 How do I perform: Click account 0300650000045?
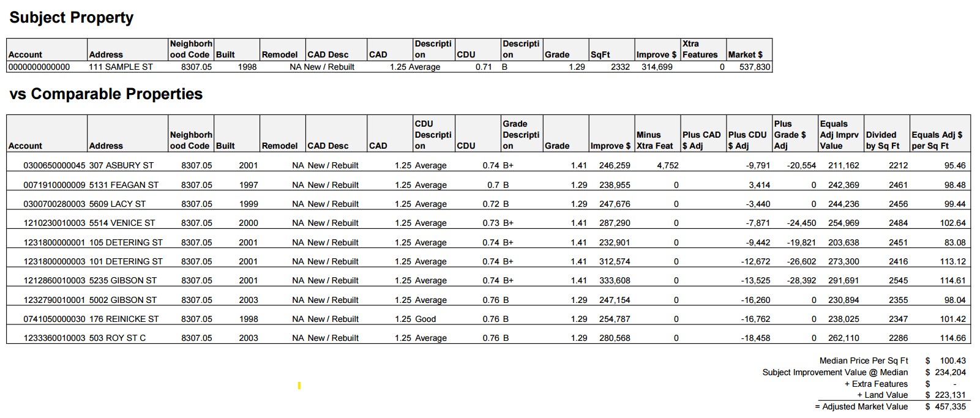click(54, 165)
